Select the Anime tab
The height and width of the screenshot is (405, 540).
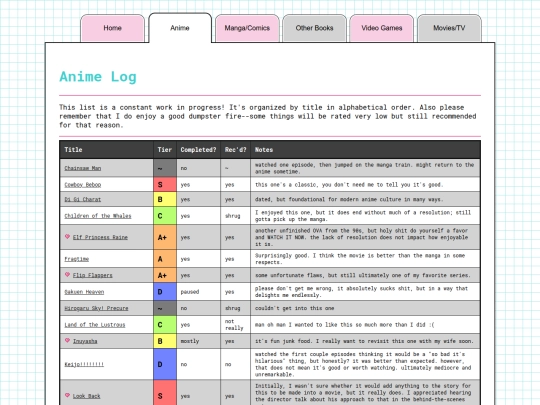coord(180,28)
